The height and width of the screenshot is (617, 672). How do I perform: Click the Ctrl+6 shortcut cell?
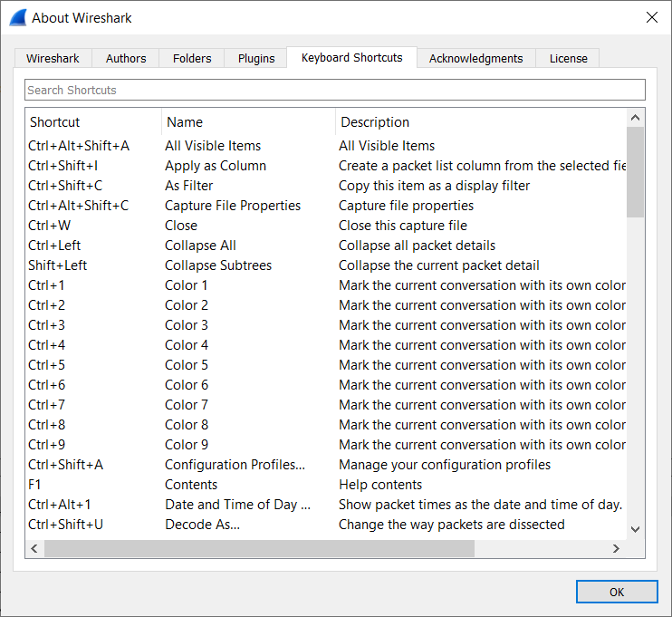tap(47, 385)
